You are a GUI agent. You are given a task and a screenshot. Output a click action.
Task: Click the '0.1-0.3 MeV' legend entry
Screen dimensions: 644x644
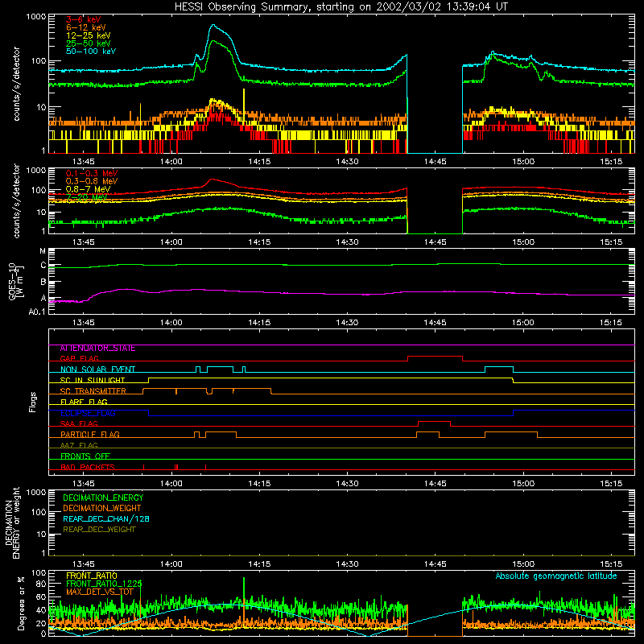point(92,173)
